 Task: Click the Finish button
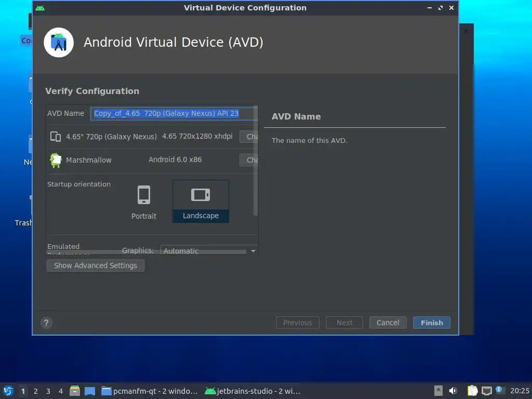(x=432, y=323)
